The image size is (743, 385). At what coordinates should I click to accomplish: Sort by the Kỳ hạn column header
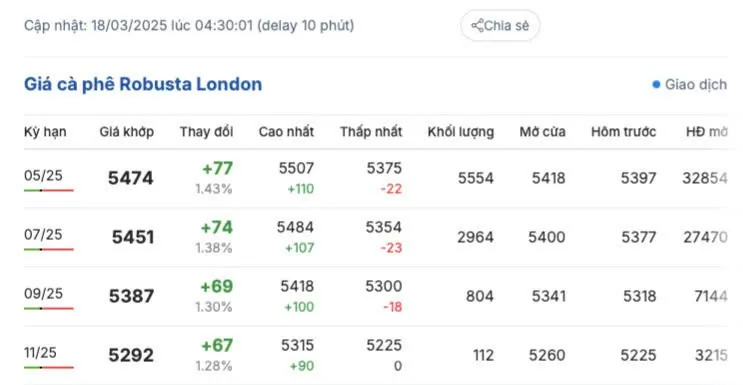pos(45,131)
